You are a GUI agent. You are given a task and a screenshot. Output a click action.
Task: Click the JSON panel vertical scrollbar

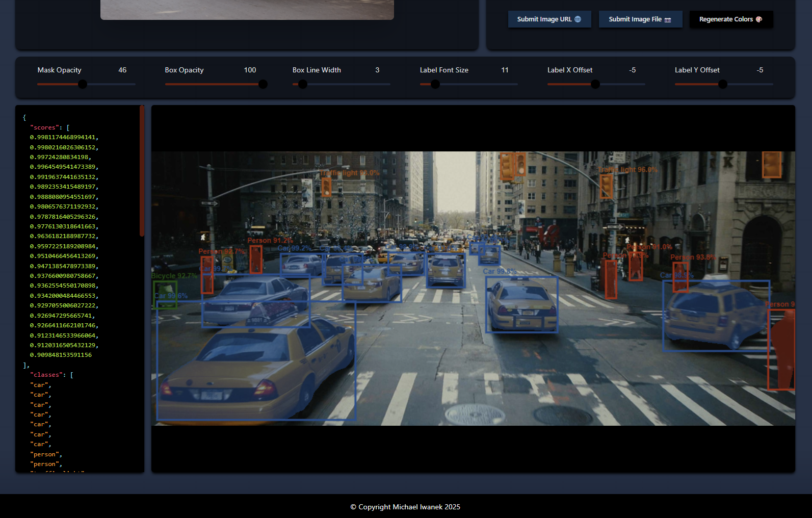142,171
